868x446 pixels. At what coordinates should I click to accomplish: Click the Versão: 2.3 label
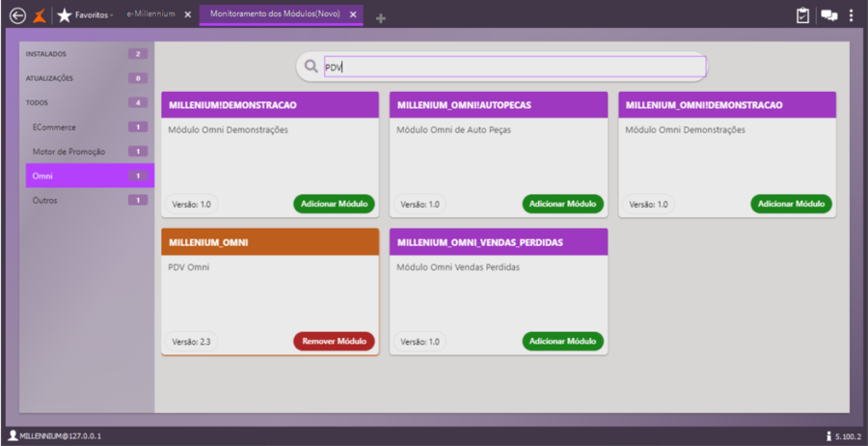(x=191, y=342)
